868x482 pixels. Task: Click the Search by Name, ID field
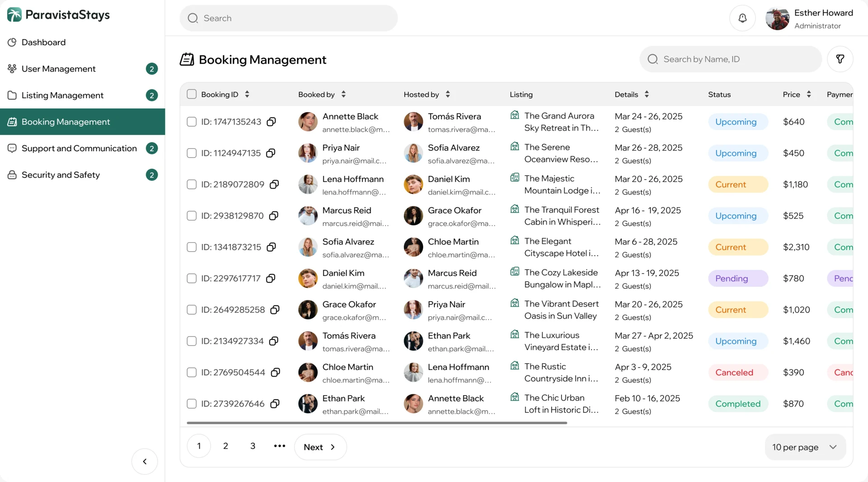pos(731,59)
